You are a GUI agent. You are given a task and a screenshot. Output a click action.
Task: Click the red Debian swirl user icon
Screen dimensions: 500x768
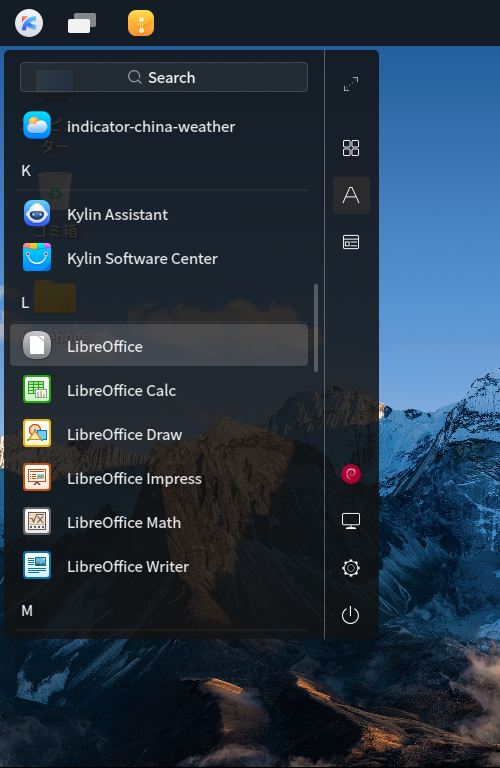point(351,474)
